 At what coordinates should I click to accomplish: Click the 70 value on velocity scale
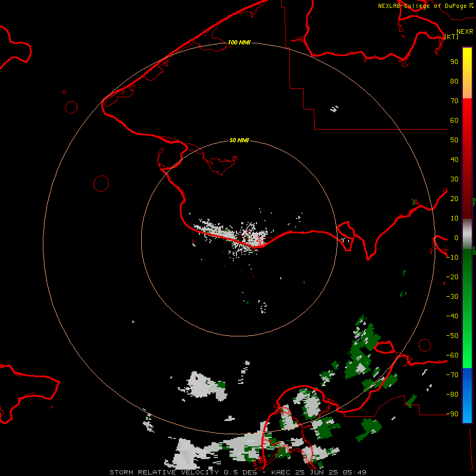[454, 101]
